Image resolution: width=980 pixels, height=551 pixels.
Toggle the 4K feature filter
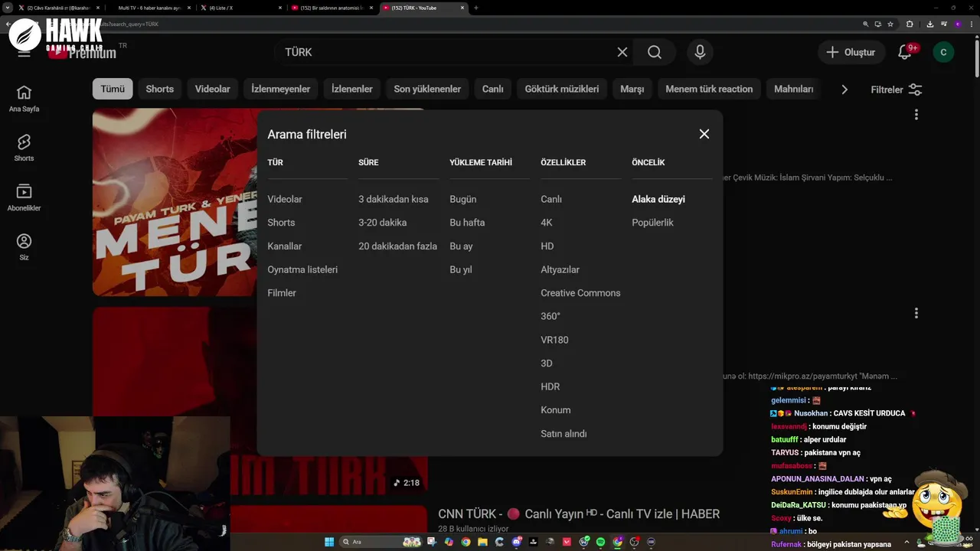pyautogui.click(x=547, y=223)
